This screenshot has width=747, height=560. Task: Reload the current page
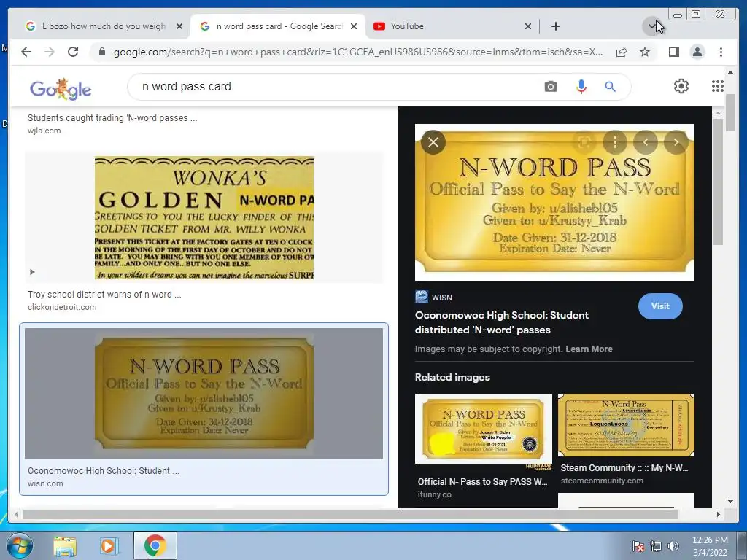point(73,52)
